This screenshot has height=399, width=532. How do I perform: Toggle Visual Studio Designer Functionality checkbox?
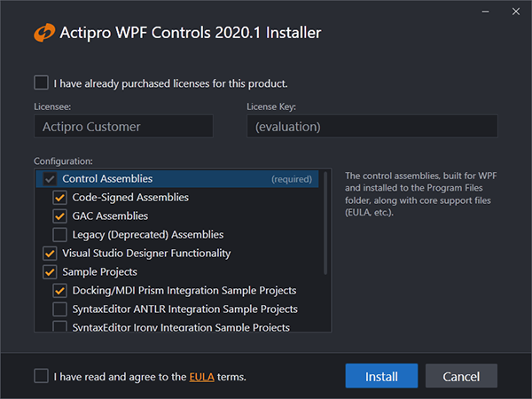[50, 254]
